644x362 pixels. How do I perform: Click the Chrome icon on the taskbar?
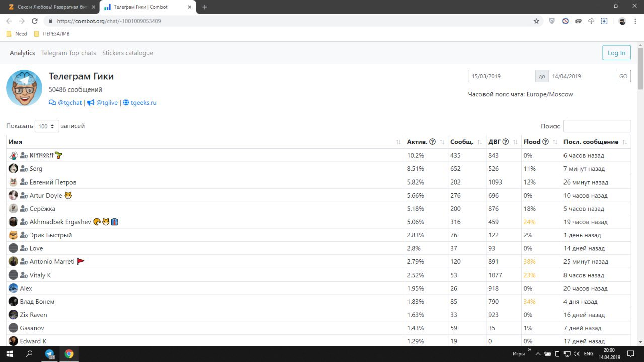pos(69,354)
